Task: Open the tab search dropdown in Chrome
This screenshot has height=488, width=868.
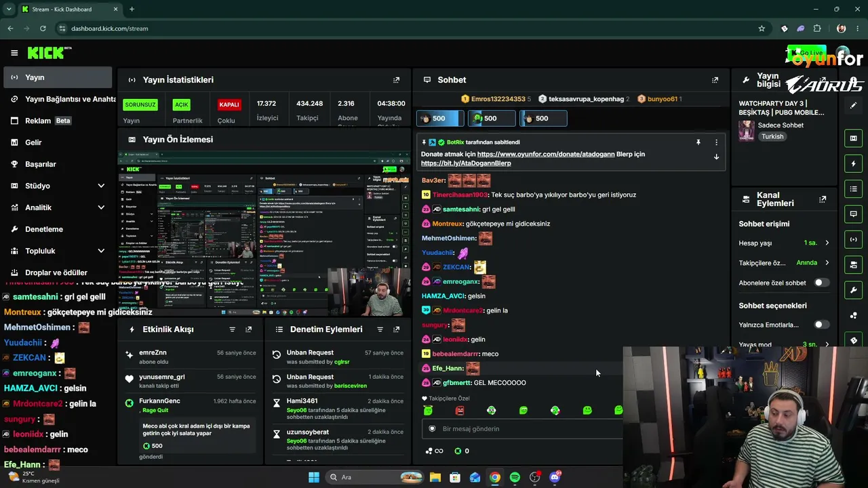Action: [x=9, y=9]
